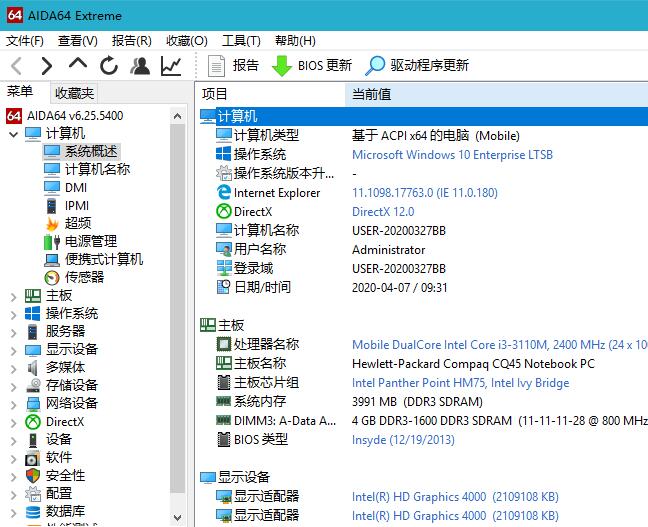
Task: Open the DMI tree entry
Action: (x=65, y=188)
